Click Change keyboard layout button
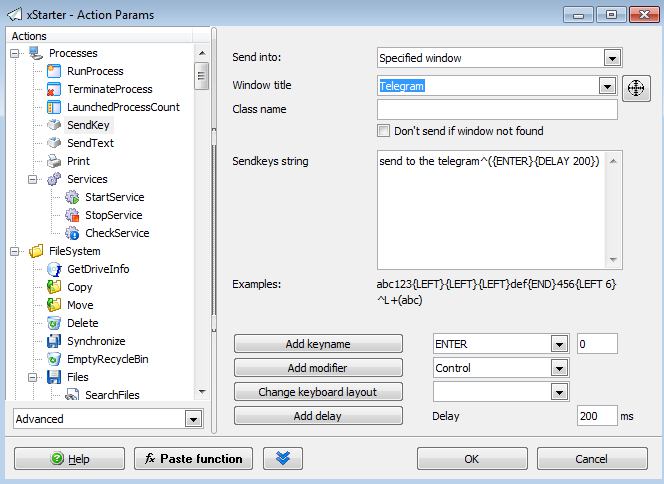 pos(318,392)
